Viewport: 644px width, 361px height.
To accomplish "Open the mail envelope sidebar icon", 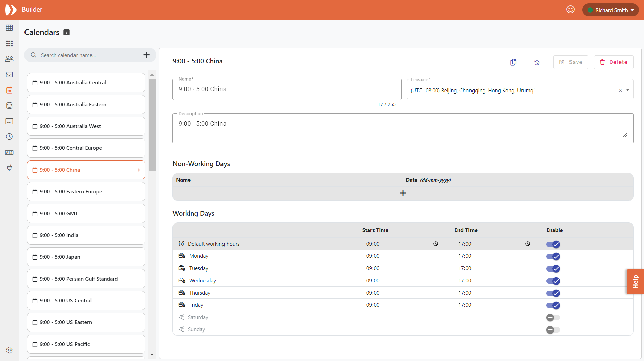I will (9, 75).
